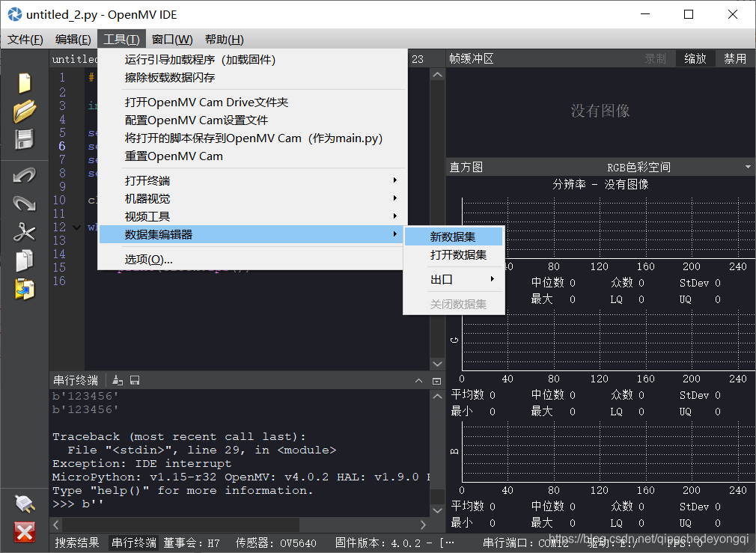
Task: Select 新数据集 new dataset
Action: [454, 236]
